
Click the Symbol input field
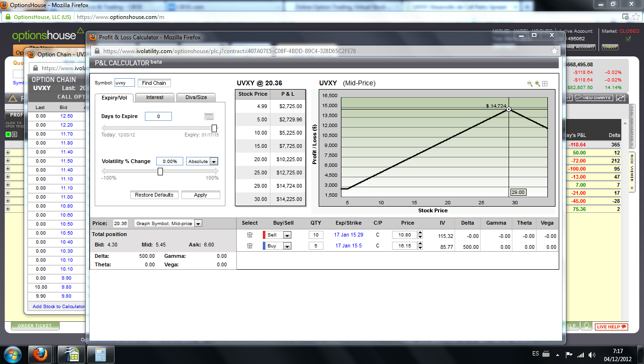tap(125, 82)
